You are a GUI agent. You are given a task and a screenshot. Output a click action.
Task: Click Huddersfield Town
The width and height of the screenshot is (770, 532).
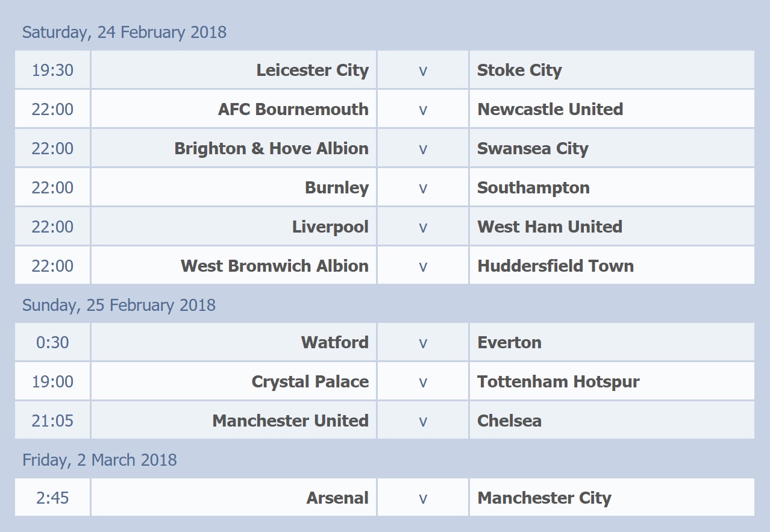[556, 266]
